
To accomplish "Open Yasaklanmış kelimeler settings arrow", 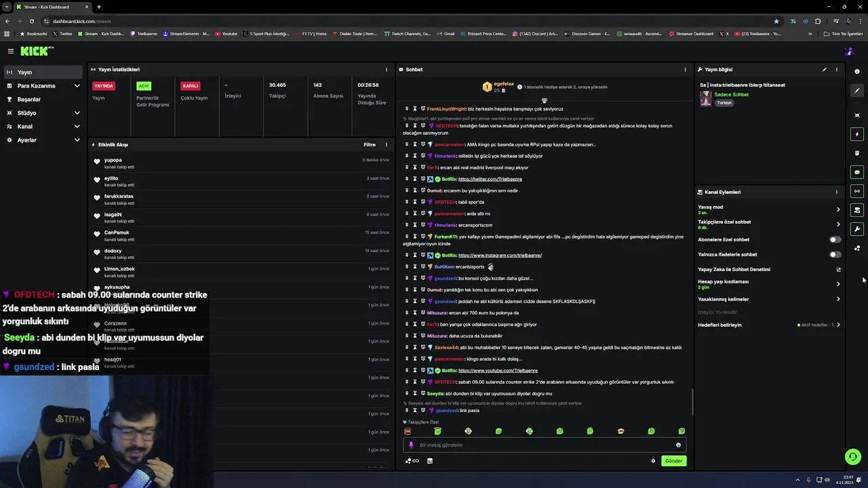I will [x=838, y=299].
